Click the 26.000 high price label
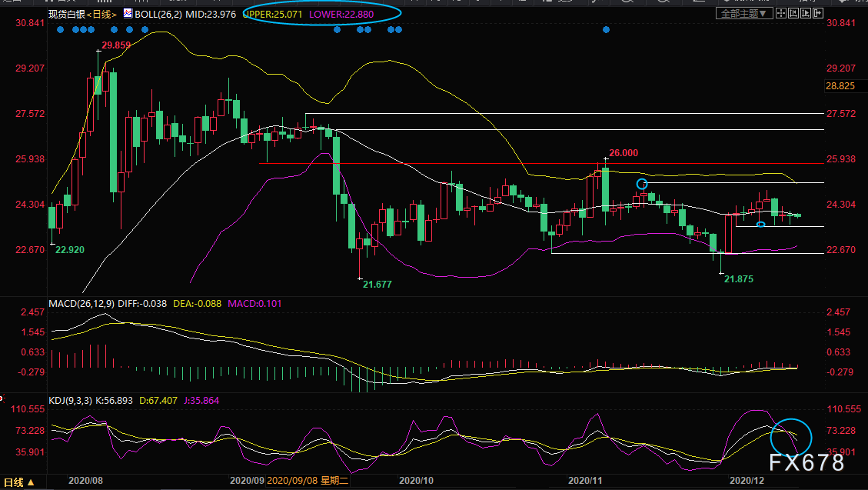 (624, 153)
